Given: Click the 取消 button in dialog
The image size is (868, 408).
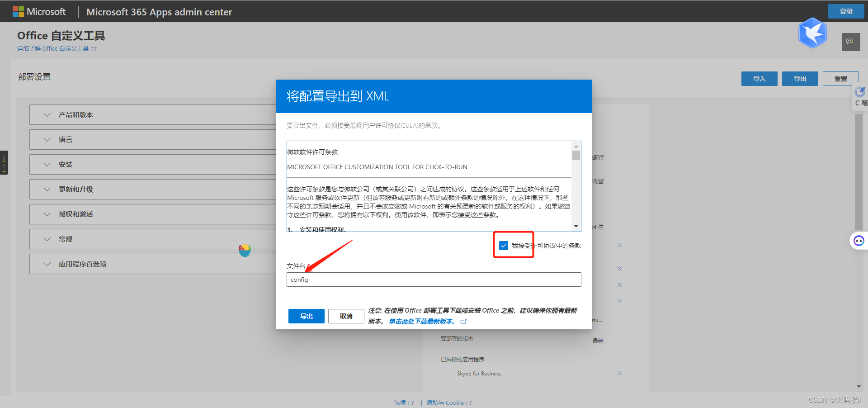Looking at the screenshot, I should 346,316.
